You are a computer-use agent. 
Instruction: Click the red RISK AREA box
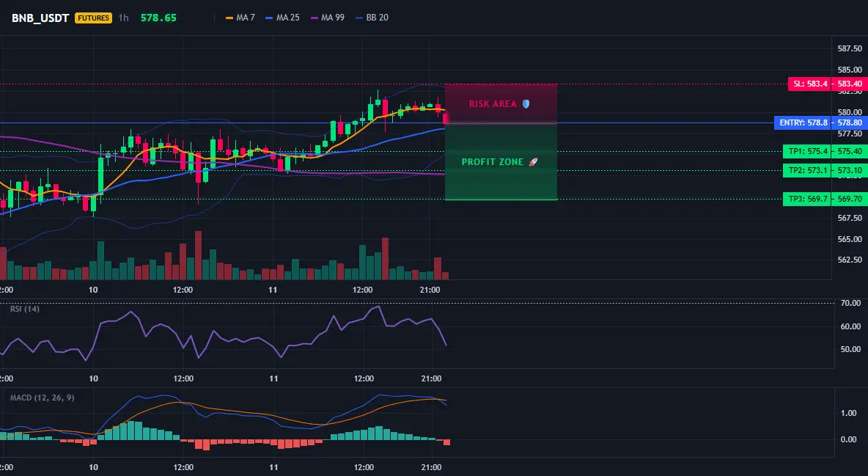[x=501, y=103]
